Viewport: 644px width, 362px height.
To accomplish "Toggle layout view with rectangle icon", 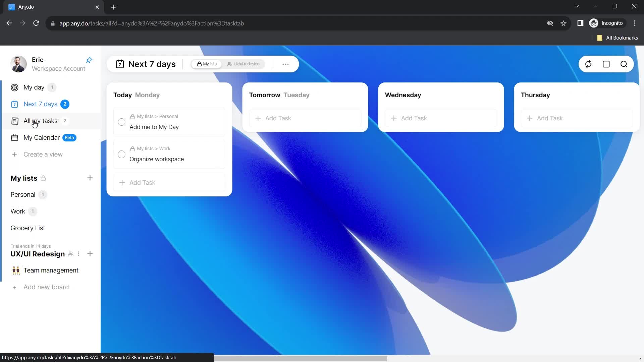I will click(x=606, y=64).
